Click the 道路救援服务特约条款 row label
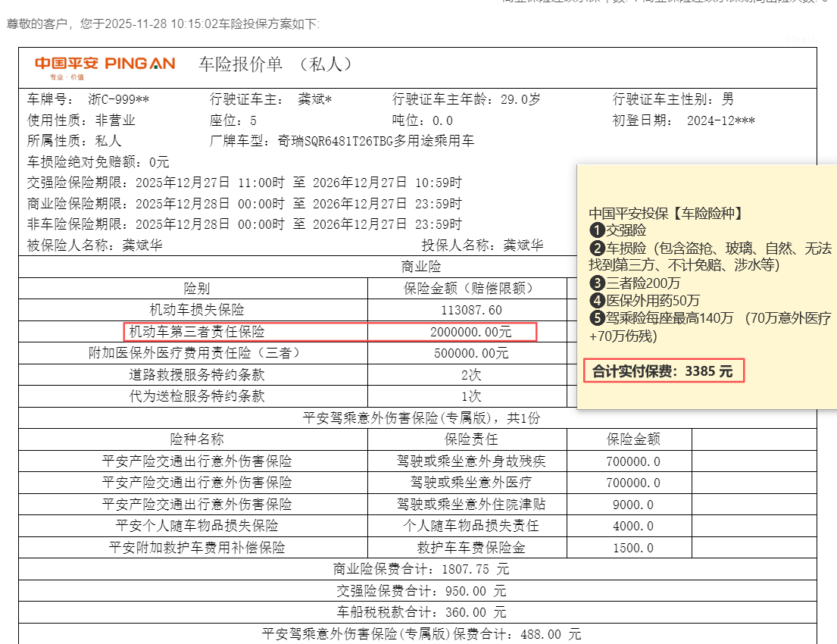The image size is (837, 644). 196,375
